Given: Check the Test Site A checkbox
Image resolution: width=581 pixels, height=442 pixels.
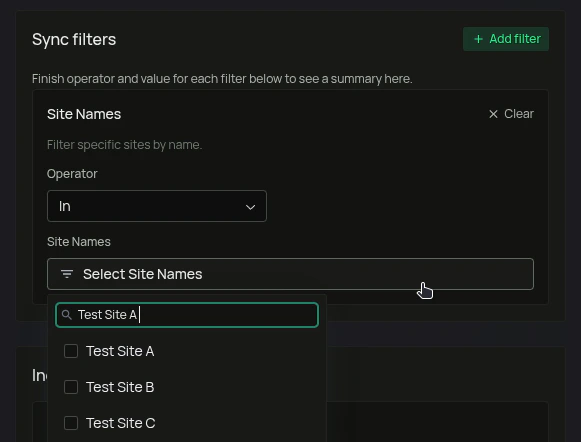Looking at the screenshot, I should (71, 351).
